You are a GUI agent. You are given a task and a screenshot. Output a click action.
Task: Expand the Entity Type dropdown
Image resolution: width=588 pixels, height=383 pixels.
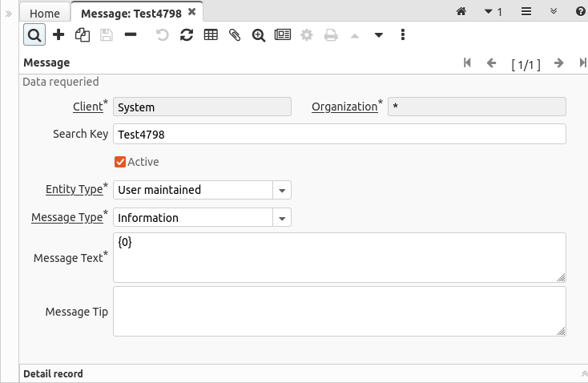(x=282, y=190)
